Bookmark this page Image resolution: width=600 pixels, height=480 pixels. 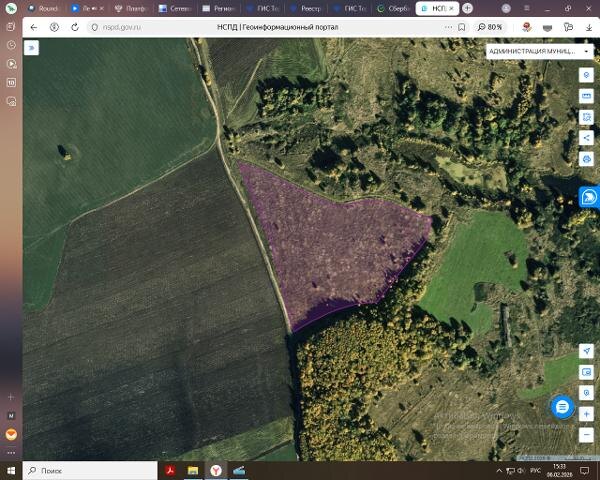pos(462,27)
